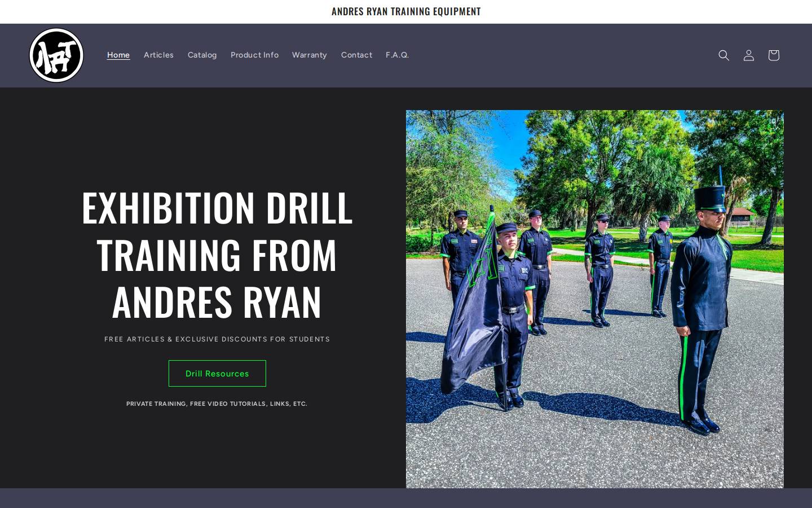Click the drill team hero photo

595,299
